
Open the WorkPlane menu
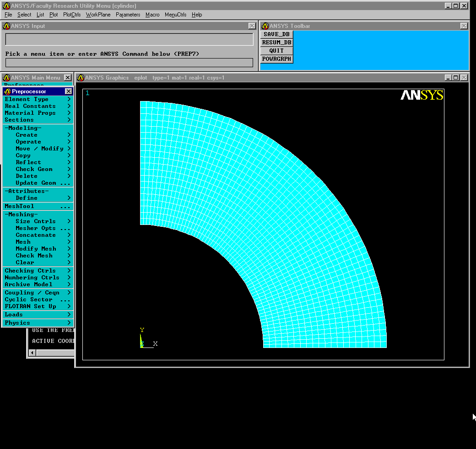[x=98, y=15]
